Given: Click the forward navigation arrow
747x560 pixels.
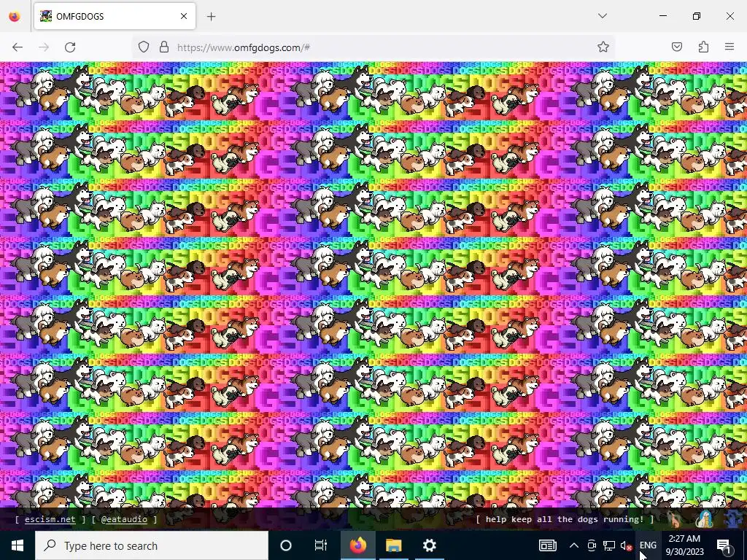Looking at the screenshot, I should 44,47.
